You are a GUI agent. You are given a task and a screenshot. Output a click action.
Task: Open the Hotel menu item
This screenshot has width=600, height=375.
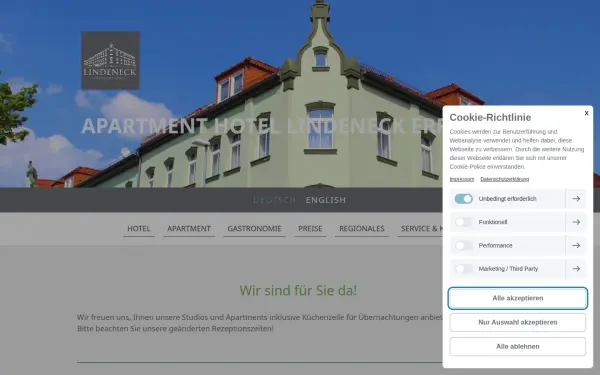(139, 229)
